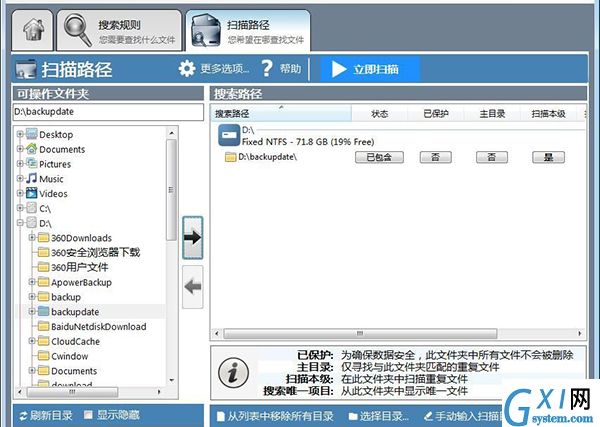Select the Pictures library icon
Image resolution: width=600 pixels, height=427 pixels.
pos(31,164)
